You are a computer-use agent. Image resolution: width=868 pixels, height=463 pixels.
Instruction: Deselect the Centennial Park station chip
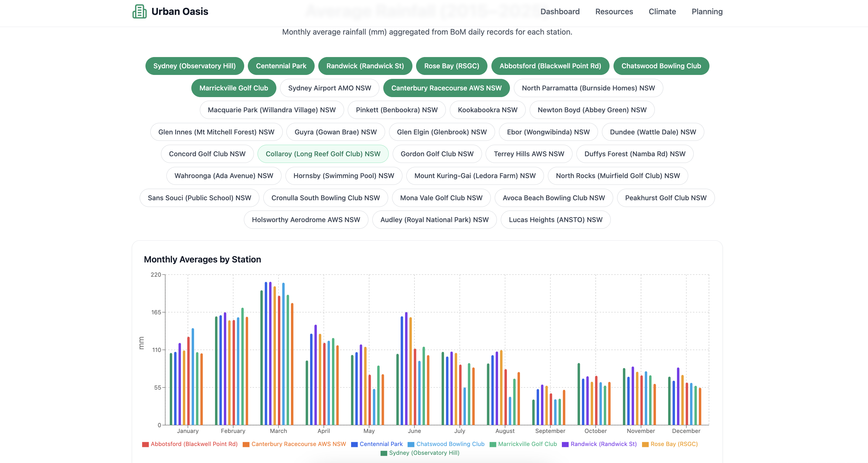281,66
